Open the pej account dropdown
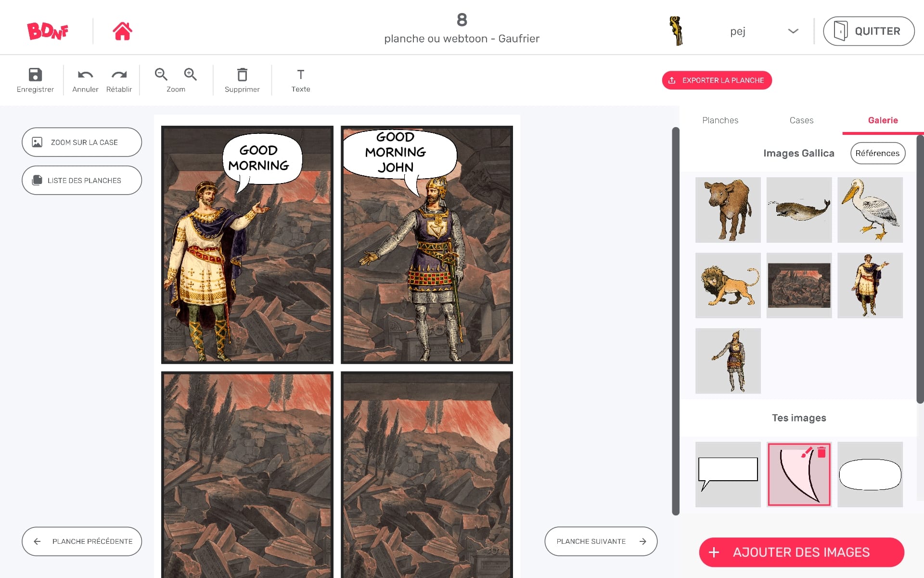Viewport: 924px width, 578px height. pos(792,31)
